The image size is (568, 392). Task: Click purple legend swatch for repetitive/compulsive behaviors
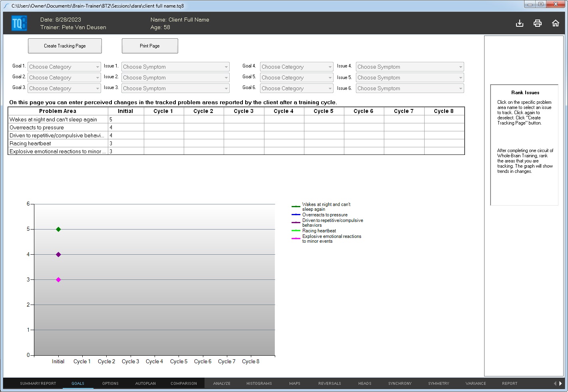[x=296, y=222]
